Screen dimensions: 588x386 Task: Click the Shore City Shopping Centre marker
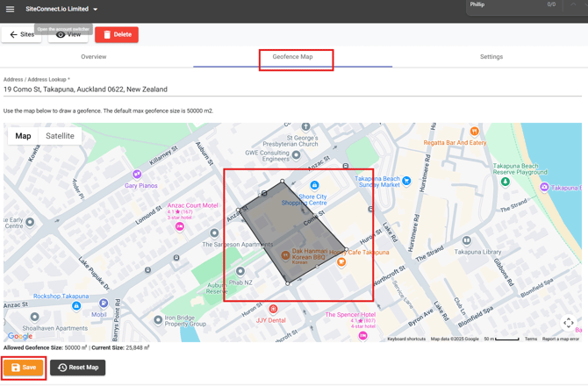[x=314, y=186]
